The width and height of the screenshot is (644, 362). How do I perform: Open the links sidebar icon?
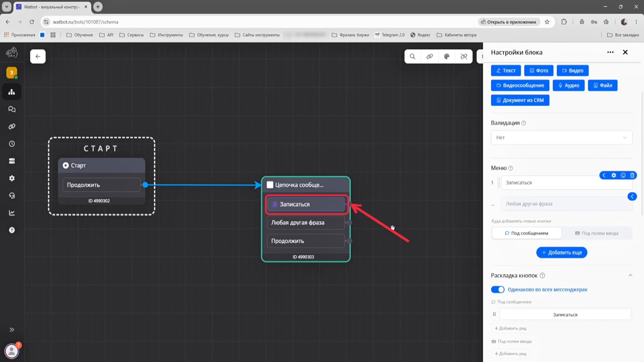(12, 126)
